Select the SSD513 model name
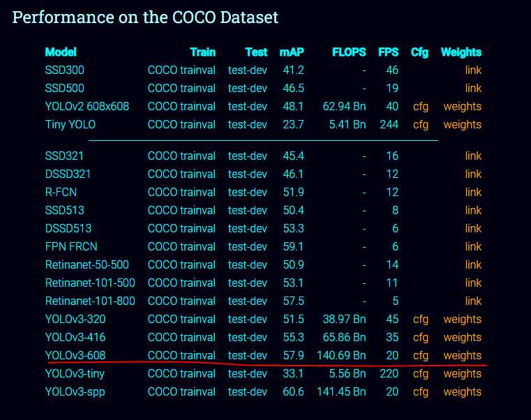The image size is (531, 420). 65,210
